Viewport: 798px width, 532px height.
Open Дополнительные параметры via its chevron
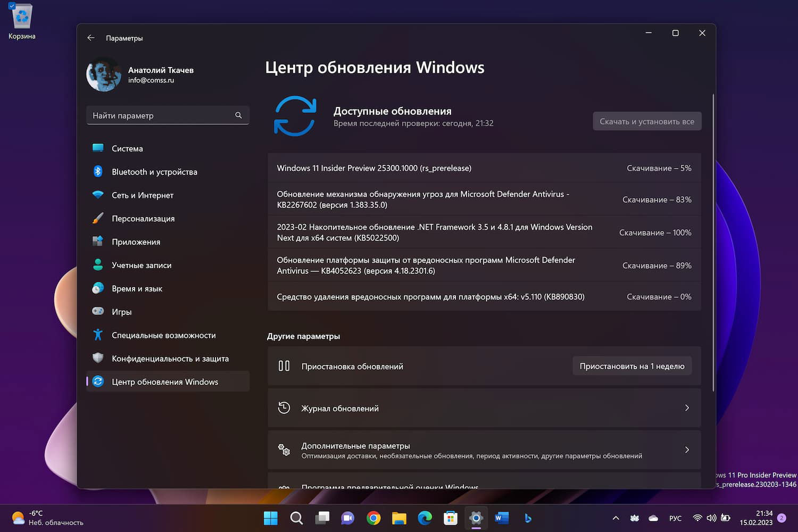(x=687, y=450)
